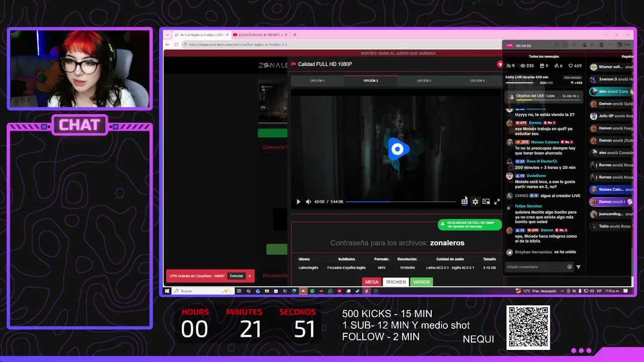Open Discord from the taskbar
This screenshot has height=362, width=644.
tap(303, 291)
